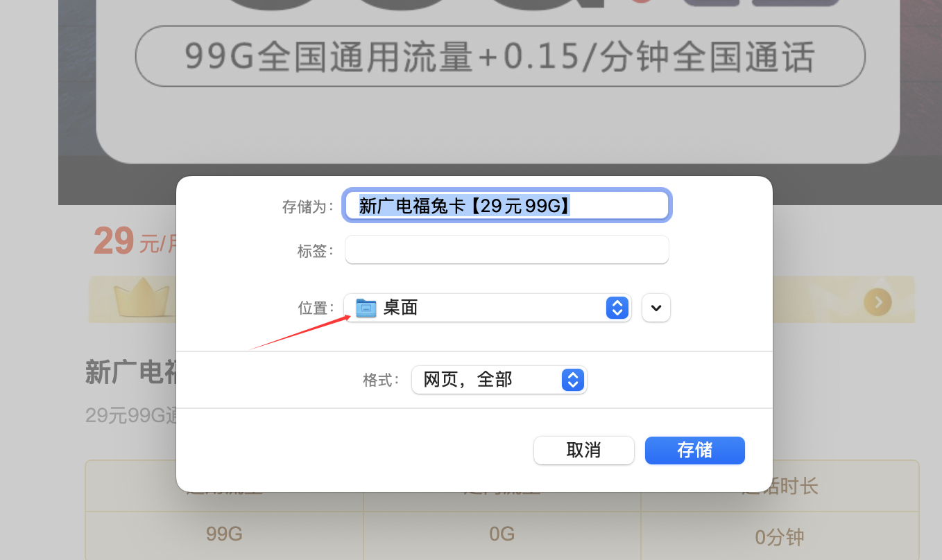Click the 99G table cell
942x560 pixels.
point(224,534)
